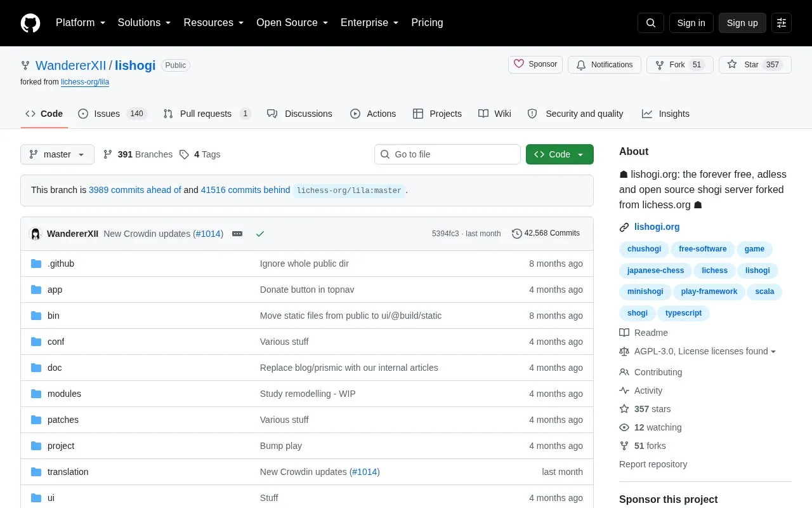Click the search magnifier button
Screen dimensions: 812x508
pos(651,23)
